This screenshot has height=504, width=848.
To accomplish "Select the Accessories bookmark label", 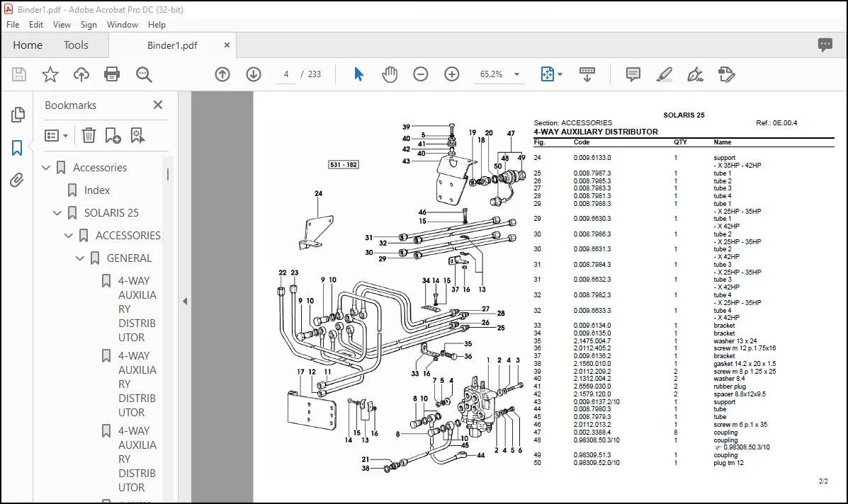I will [x=100, y=168].
